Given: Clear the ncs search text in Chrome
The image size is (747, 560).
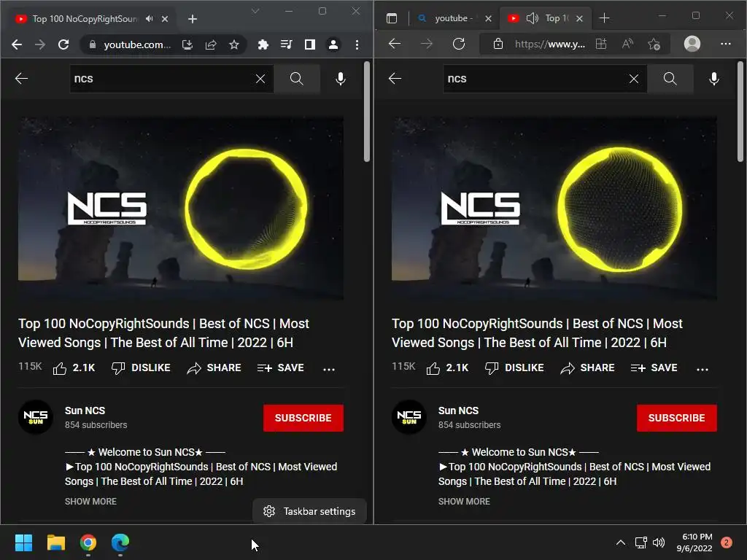Looking at the screenshot, I should click(x=260, y=79).
